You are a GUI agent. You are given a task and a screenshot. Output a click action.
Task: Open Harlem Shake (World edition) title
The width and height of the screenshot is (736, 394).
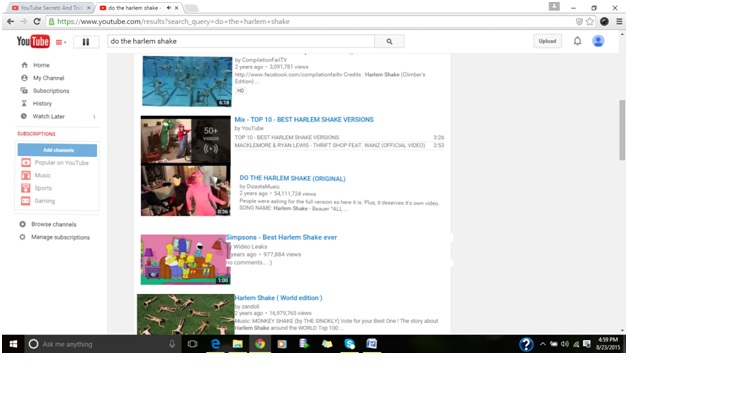pyautogui.click(x=278, y=298)
